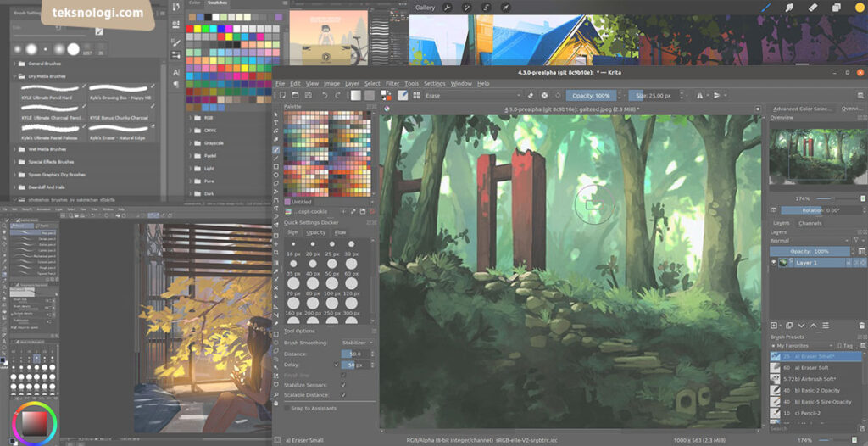
Task: Toggle the Delay checkbox in Tool Options
Action: tap(337, 365)
